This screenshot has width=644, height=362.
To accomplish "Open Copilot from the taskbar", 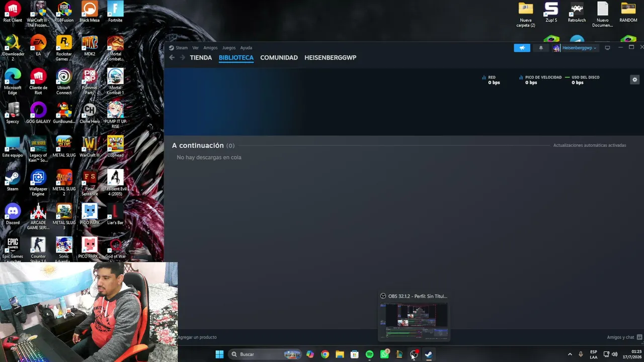I will (x=310, y=354).
